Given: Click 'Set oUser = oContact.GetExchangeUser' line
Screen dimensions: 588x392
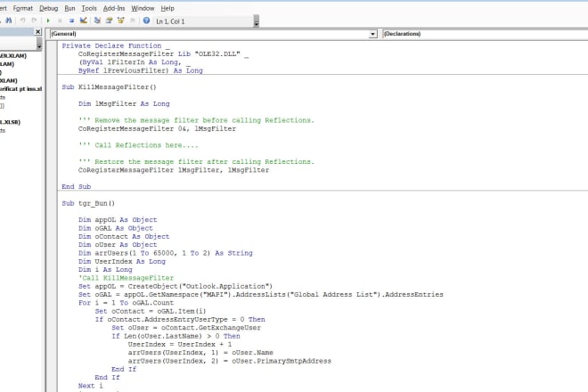Looking at the screenshot, I should pos(186,328).
